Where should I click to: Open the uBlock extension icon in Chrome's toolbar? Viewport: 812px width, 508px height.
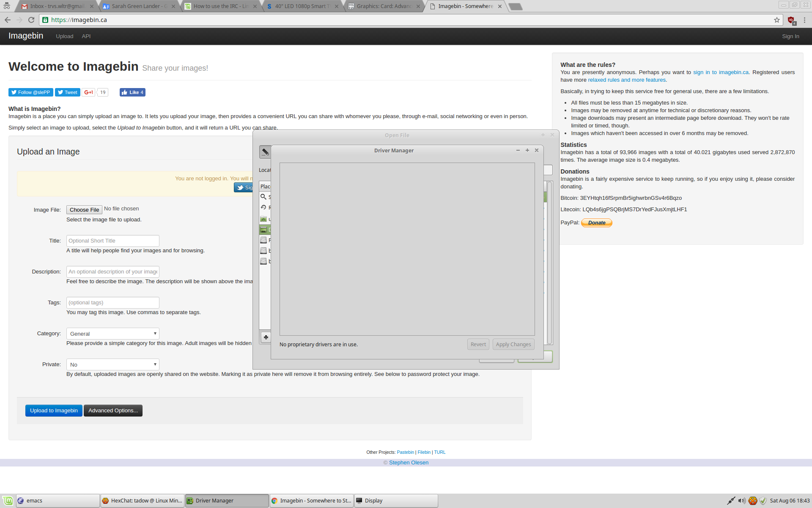pyautogui.click(x=791, y=20)
